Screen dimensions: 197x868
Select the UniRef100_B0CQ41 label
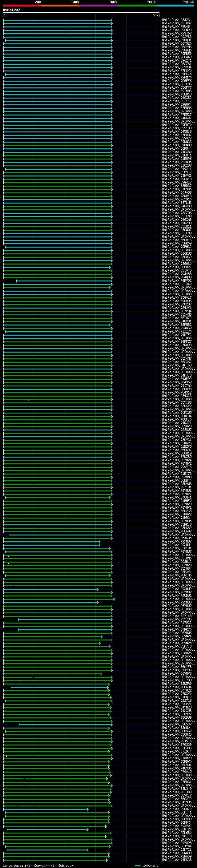pos(177,497)
